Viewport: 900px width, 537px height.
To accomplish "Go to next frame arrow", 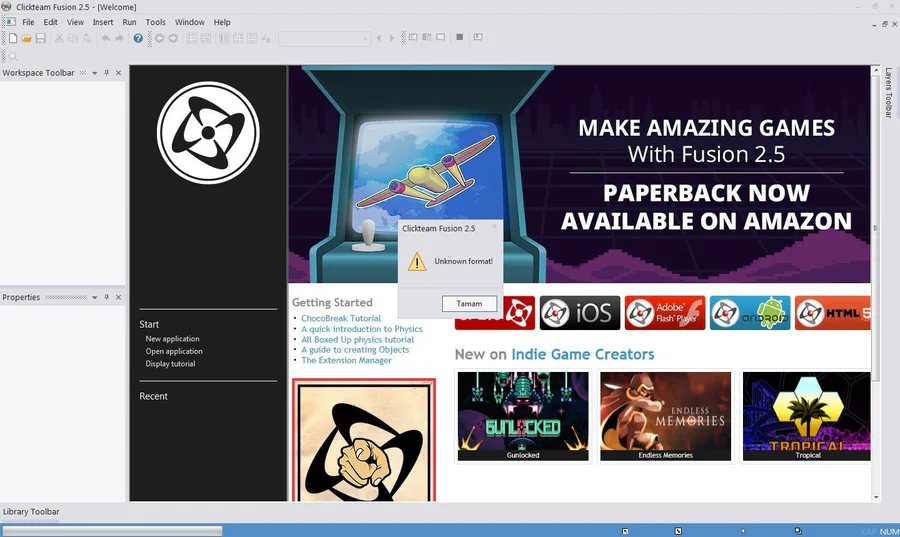I will (x=391, y=38).
